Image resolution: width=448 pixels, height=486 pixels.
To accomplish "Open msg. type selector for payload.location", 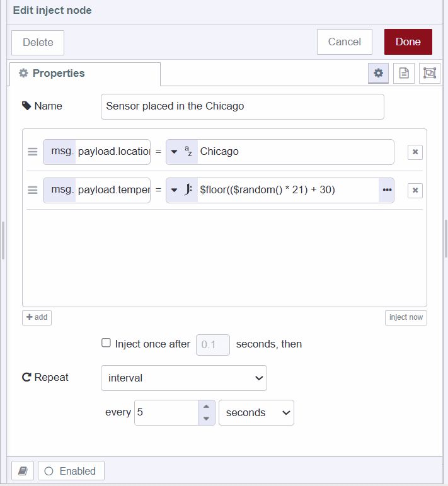I will pyautogui.click(x=60, y=152).
